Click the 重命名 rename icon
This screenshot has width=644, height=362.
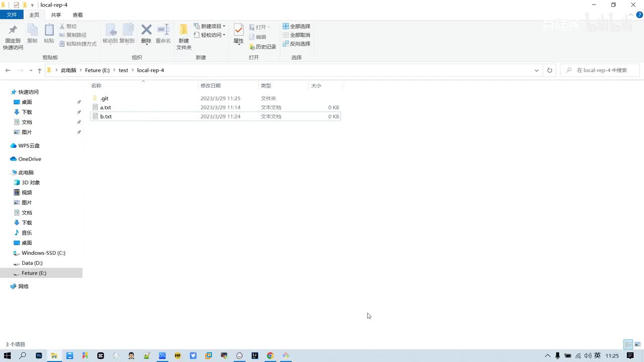pos(163,30)
